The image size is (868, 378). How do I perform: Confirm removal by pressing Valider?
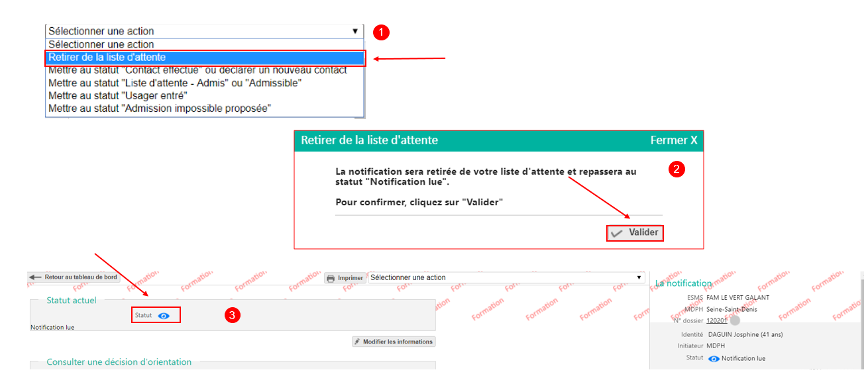pos(635,233)
